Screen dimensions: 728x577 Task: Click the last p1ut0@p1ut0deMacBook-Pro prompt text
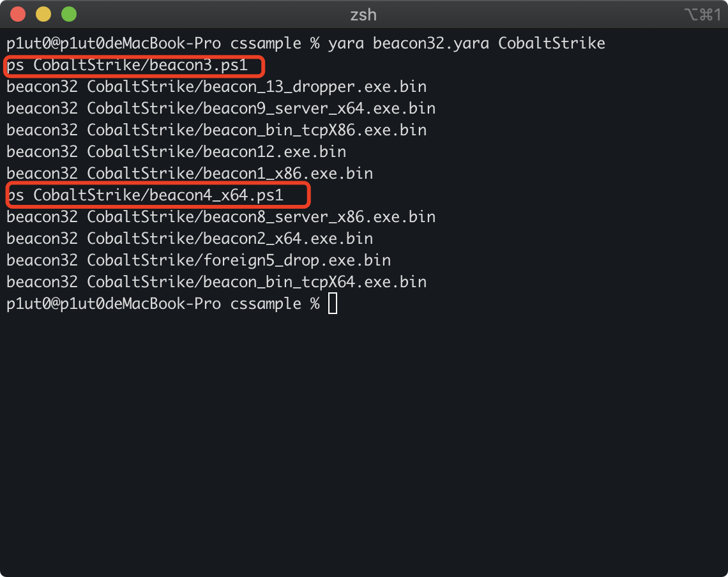(114, 304)
